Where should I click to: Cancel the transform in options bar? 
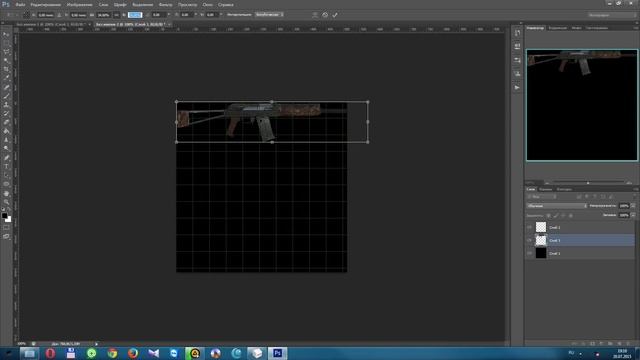click(x=325, y=15)
